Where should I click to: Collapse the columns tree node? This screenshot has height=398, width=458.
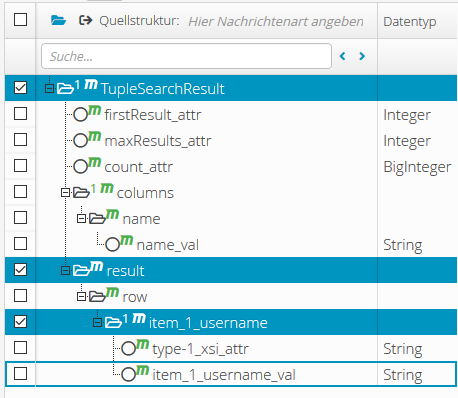point(65,193)
